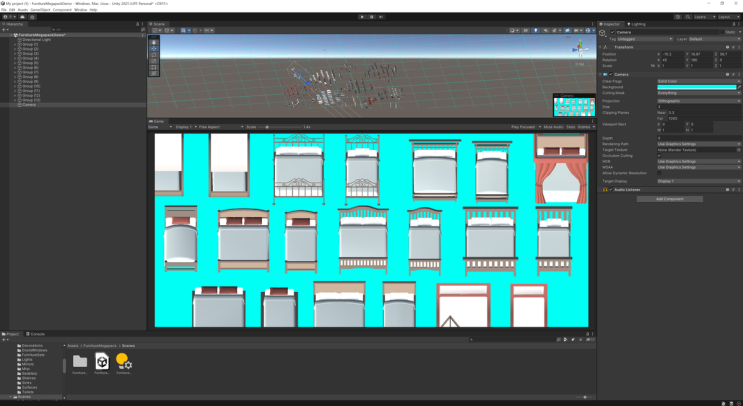The height and width of the screenshot is (406, 743).
Task: Open the Rendering Path dropdown
Action: click(699, 144)
